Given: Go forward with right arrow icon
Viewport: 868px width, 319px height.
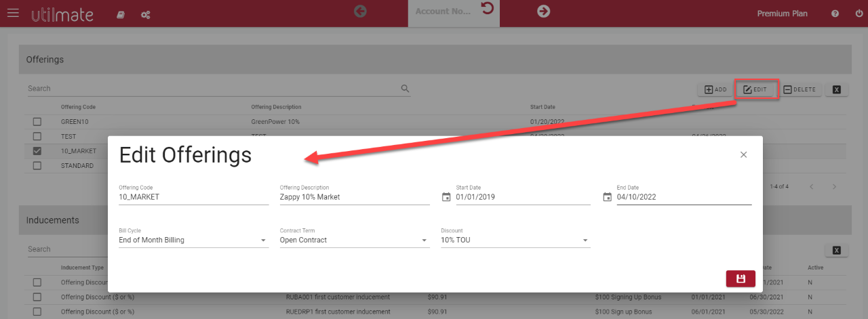Looking at the screenshot, I should pos(543,11).
